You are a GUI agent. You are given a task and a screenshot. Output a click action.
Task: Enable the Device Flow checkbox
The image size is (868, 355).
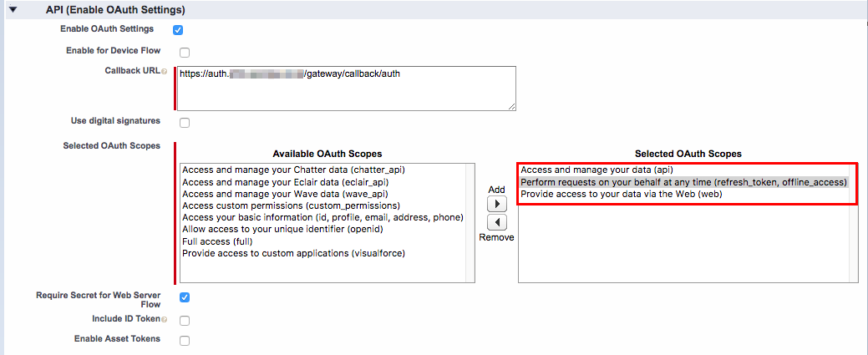point(185,53)
